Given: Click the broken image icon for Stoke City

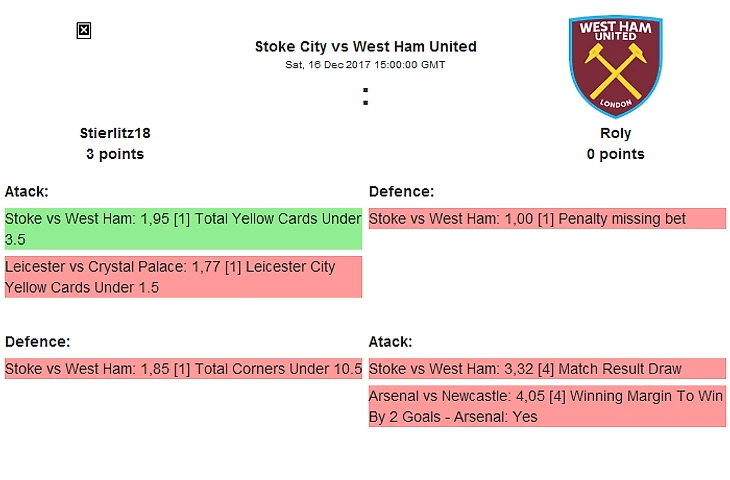Looking at the screenshot, I should coord(84,31).
